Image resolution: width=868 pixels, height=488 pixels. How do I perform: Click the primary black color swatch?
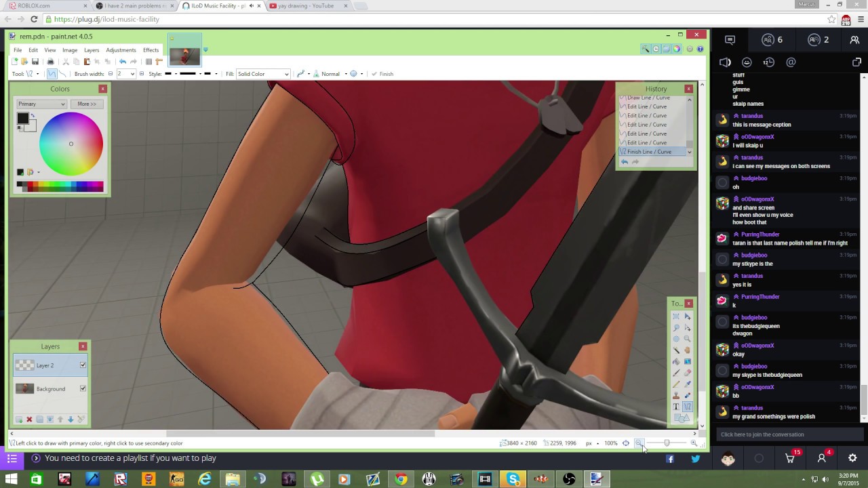pyautogui.click(x=22, y=119)
